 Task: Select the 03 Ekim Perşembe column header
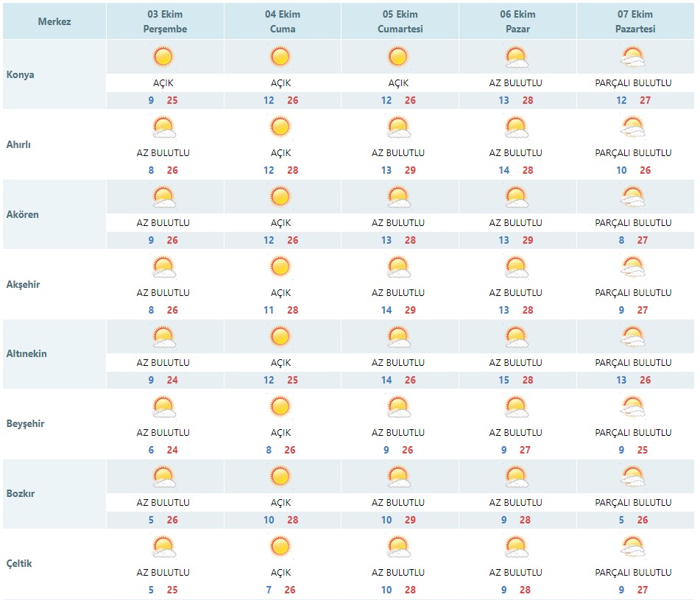(x=165, y=21)
